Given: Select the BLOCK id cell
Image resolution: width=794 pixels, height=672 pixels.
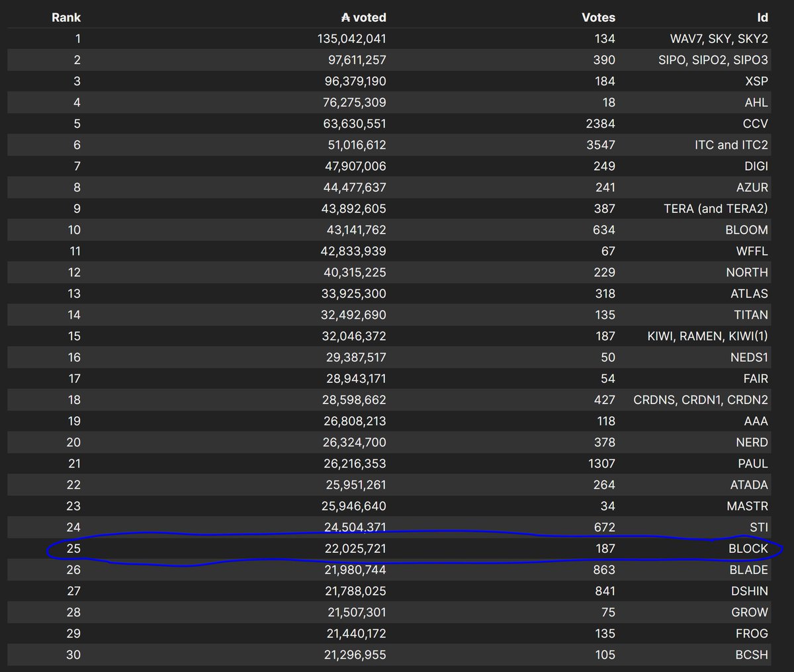Looking at the screenshot, I should tap(748, 547).
